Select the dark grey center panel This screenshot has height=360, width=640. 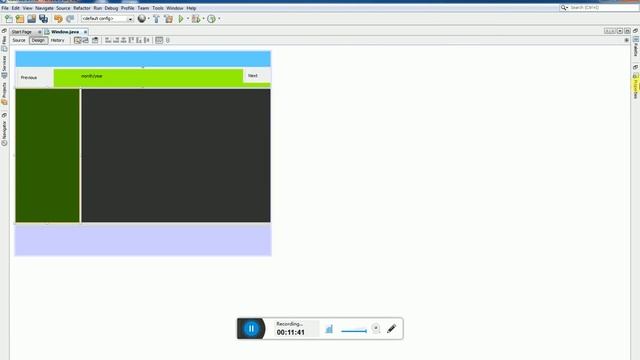click(176, 156)
